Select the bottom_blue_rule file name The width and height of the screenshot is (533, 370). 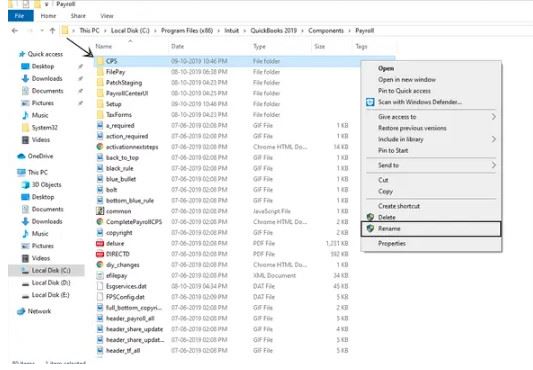point(130,200)
